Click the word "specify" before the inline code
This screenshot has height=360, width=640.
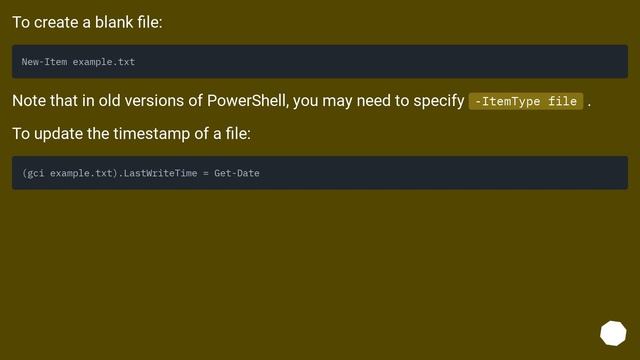pyautogui.click(x=439, y=101)
